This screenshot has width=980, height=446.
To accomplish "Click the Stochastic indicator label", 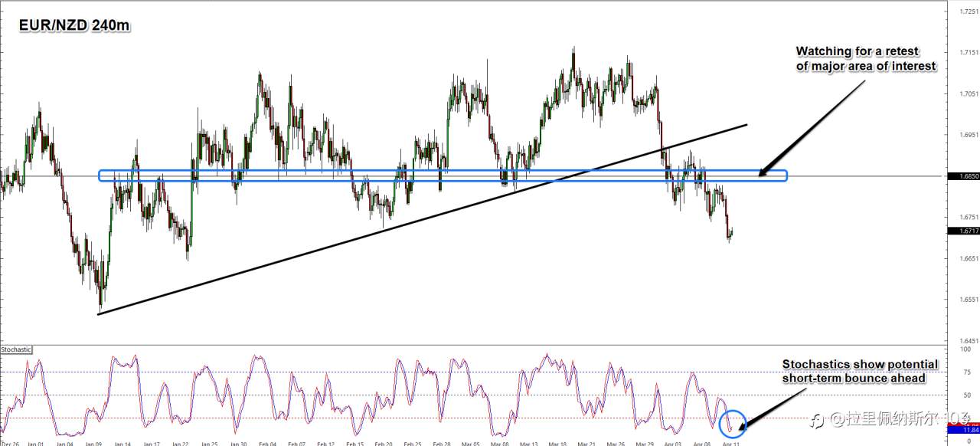I will 16,349.
